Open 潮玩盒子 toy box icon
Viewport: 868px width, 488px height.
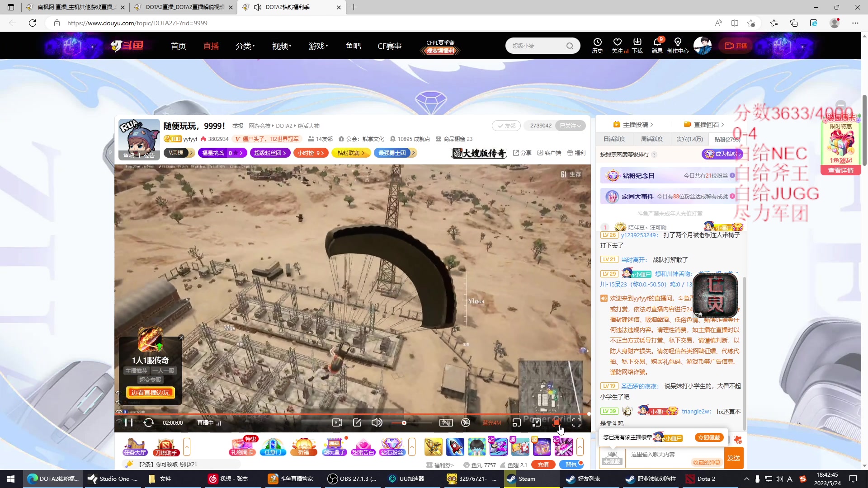[334, 447]
